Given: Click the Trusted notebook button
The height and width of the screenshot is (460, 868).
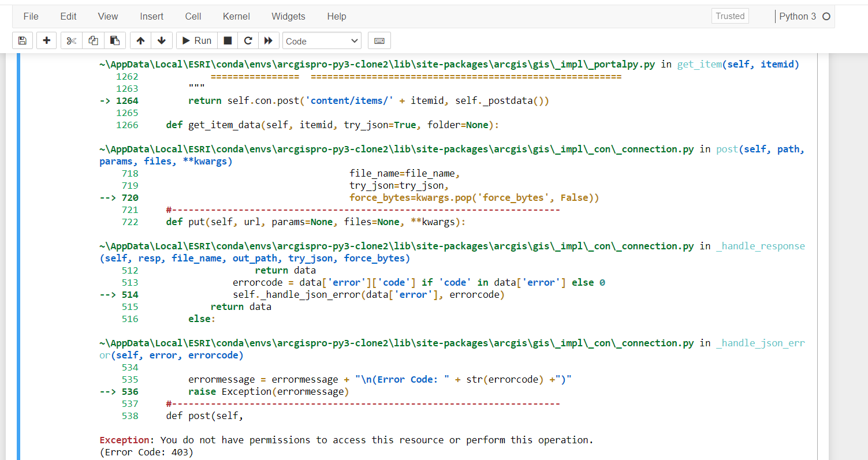Looking at the screenshot, I should [730, 16].
